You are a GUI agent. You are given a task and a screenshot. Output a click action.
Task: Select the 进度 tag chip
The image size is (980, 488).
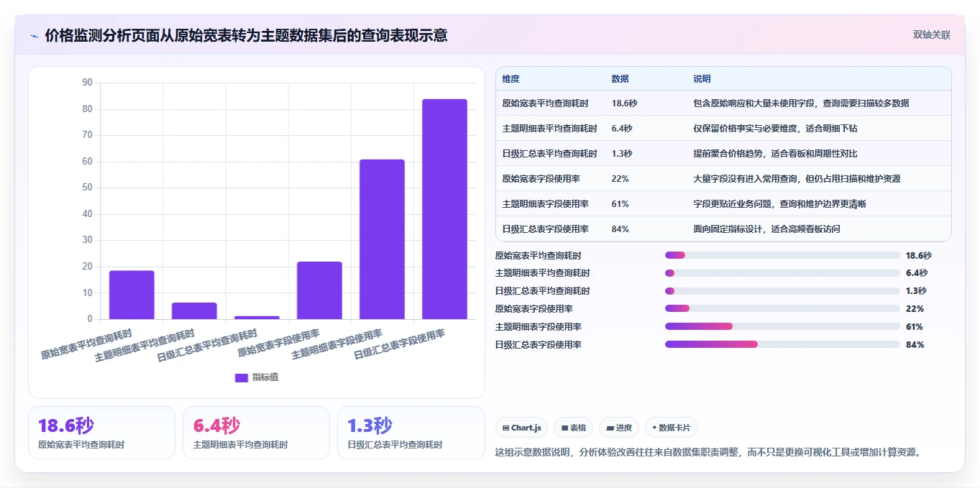pos(619,428)
